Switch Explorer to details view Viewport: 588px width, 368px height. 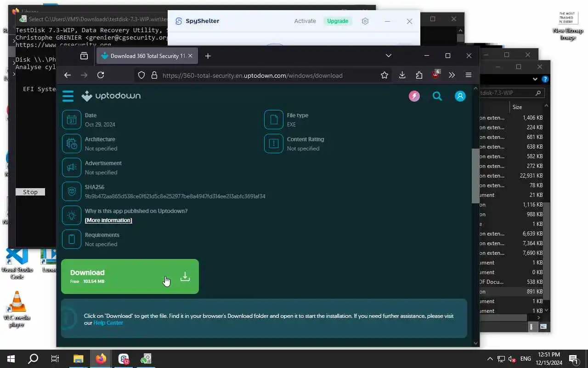tap(532, 327)
